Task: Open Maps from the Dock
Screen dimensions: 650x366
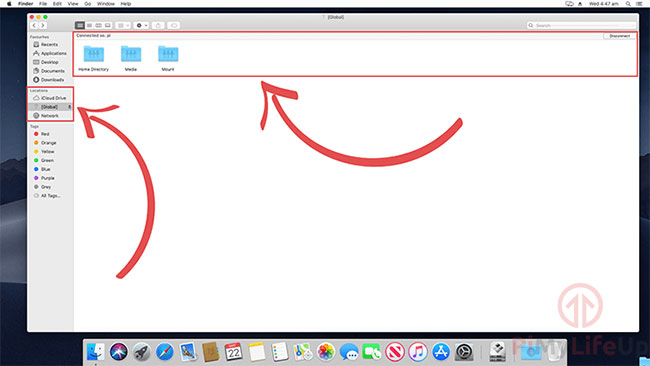Action: [x=303, y=352]
